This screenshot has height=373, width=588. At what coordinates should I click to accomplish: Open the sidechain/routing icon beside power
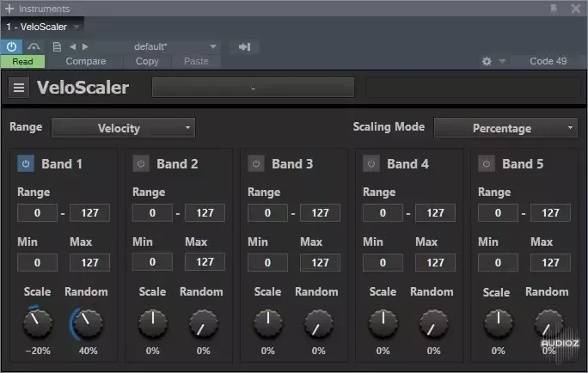click(x=34, y=47)
